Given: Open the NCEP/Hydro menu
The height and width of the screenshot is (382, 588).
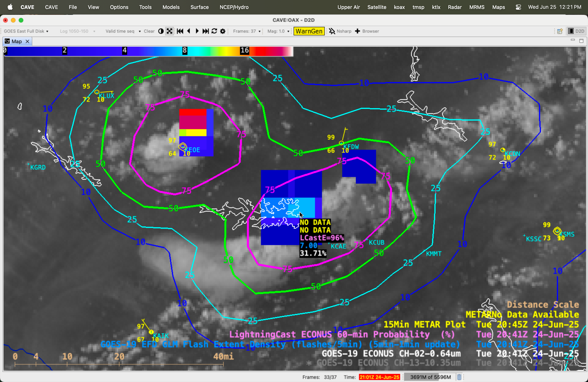Looking at the screenshot, I should click(234, 7).
